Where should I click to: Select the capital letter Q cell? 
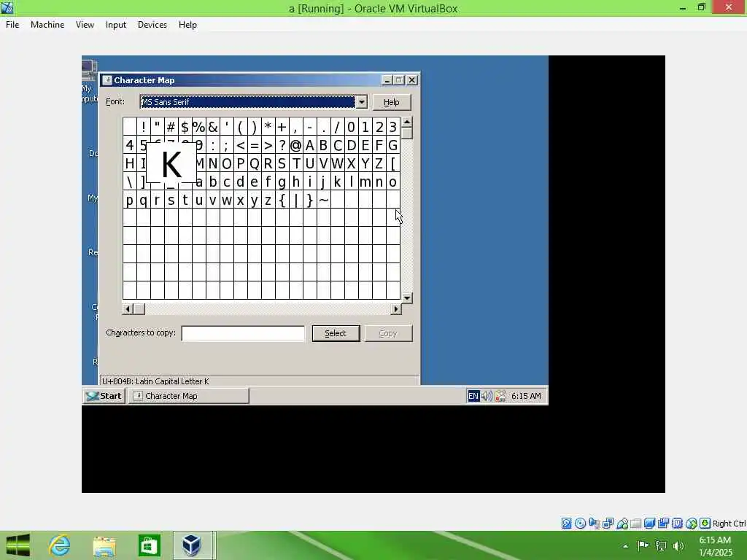tap(254, 163)
